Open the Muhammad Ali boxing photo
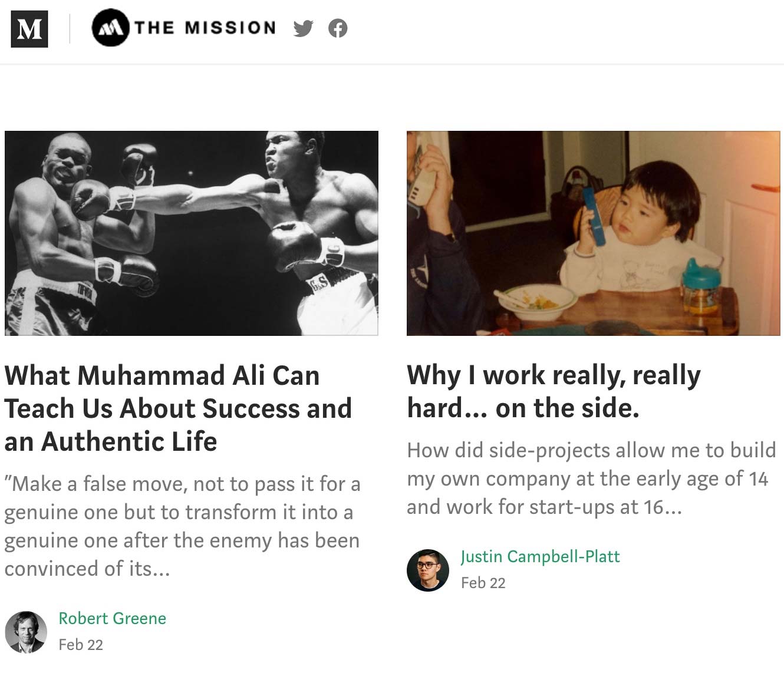Image resolution: width=784 pixels, height=693 pixels. coord(192,233)
